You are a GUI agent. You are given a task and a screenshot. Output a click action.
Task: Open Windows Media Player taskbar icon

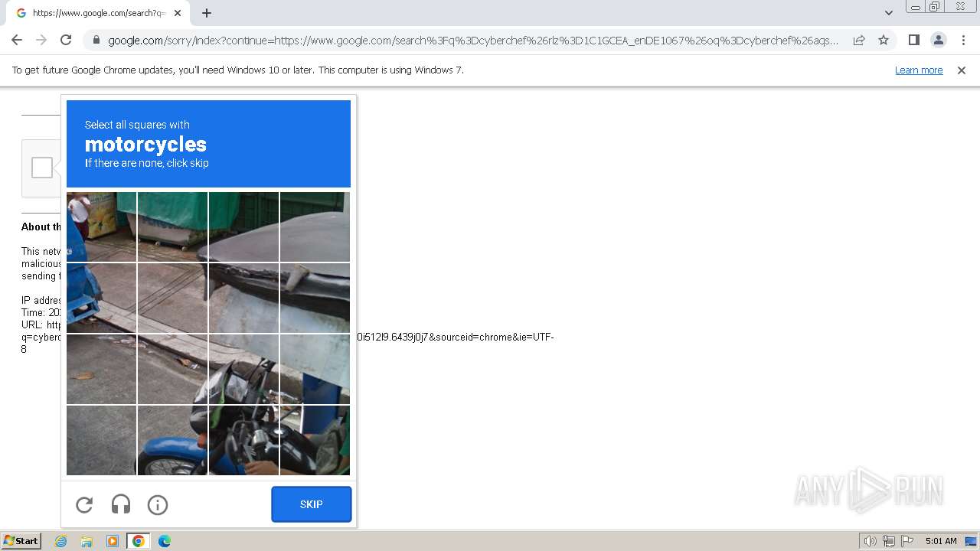pyautogui.click(x=113, y=541)
